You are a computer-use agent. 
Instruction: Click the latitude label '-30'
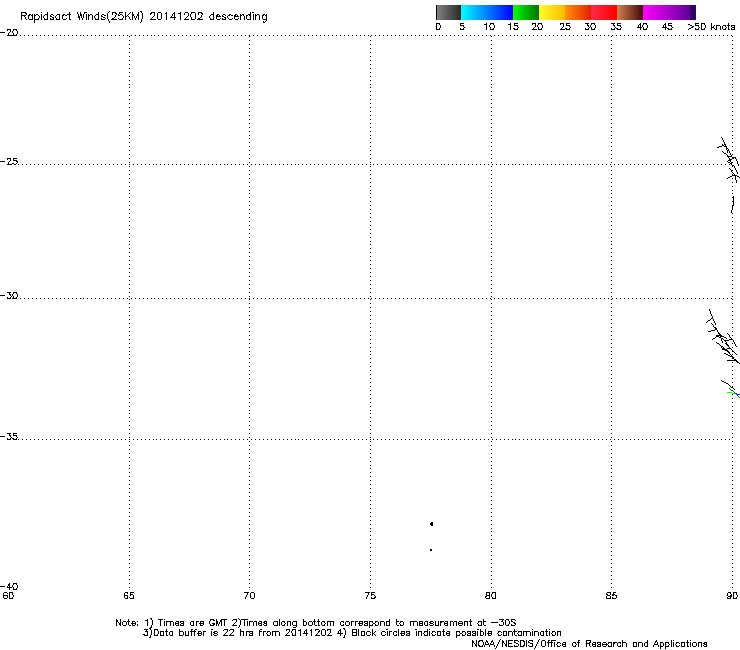click(9, 295)
